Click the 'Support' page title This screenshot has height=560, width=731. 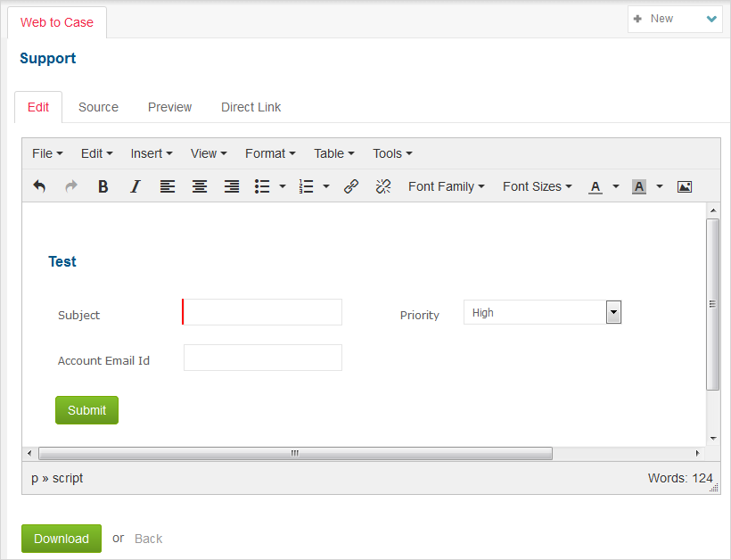pos(47,58)
